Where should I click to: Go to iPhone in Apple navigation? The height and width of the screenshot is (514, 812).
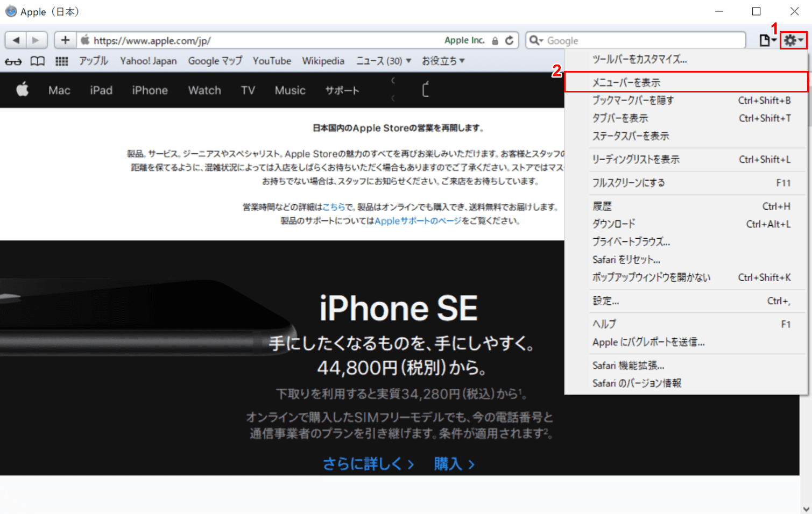150,90
